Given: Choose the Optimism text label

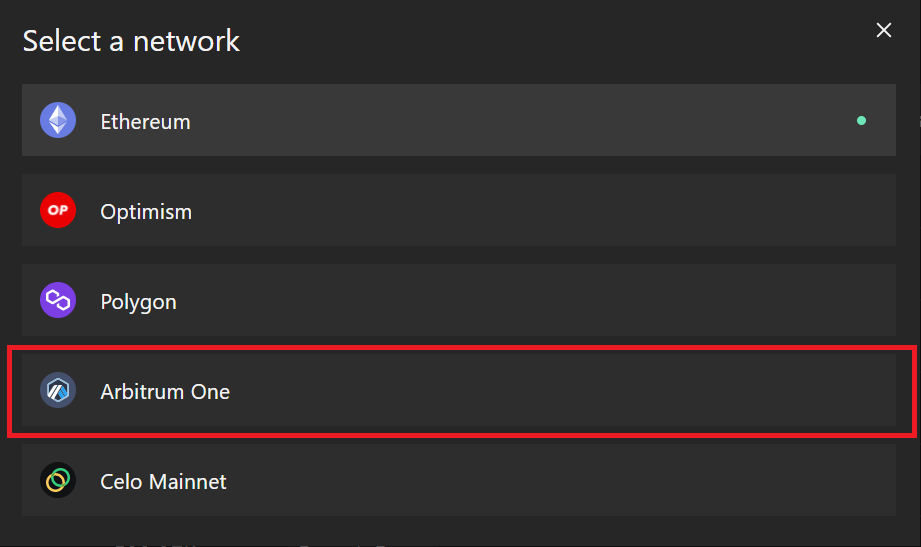Looking at the screenshot, I should point(146,212).
